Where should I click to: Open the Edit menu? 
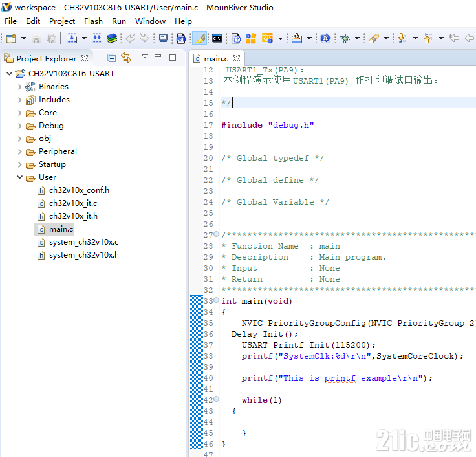(x=33, y=21)
